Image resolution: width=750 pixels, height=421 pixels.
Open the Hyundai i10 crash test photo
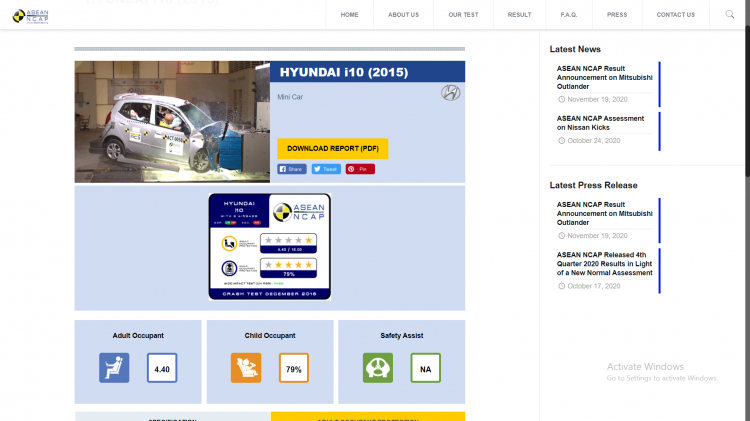(x=172, y=122)
